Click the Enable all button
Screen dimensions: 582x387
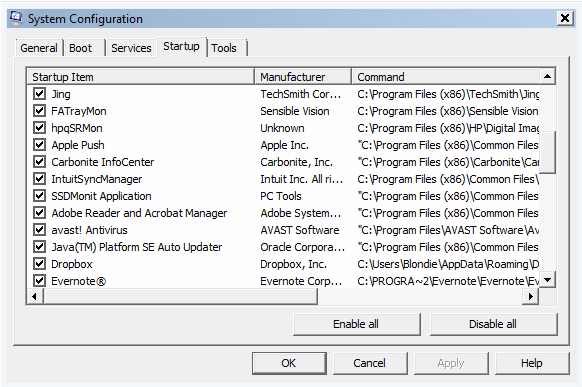point(356,324)
